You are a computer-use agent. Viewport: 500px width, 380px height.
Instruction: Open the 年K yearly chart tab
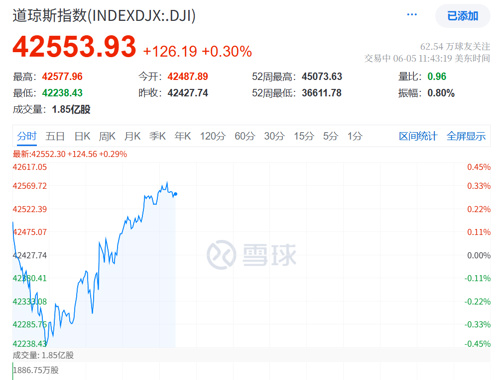click(x=183, y=136)
